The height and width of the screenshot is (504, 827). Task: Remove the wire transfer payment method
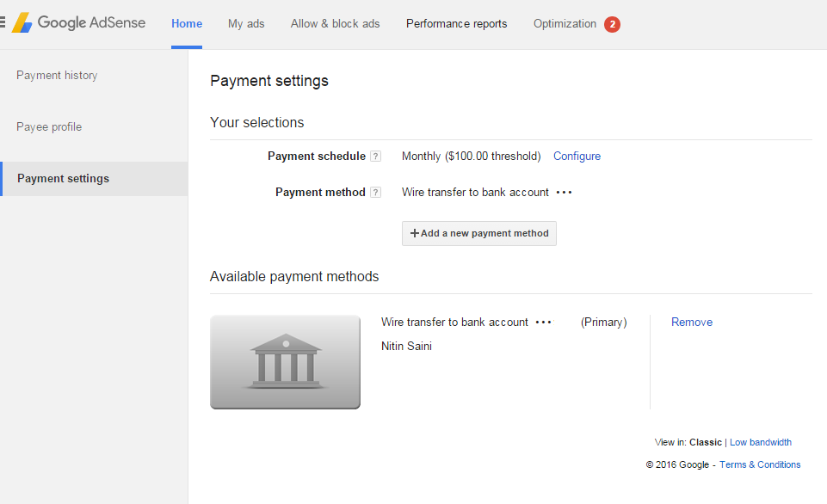691,323
